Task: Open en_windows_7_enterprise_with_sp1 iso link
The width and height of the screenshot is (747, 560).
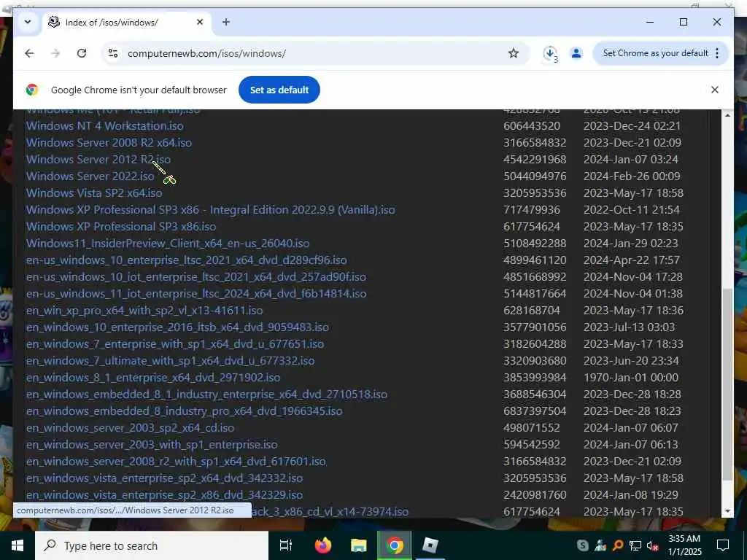Action: pos(175,344)
